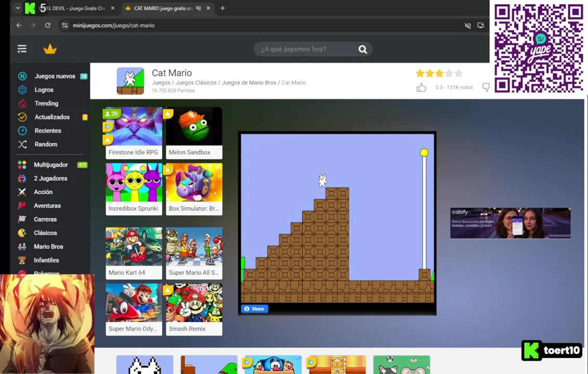Screen dimensions: 588x374
Task: Click the '3.3 - 131K votos' text
Action: (454, 87)
